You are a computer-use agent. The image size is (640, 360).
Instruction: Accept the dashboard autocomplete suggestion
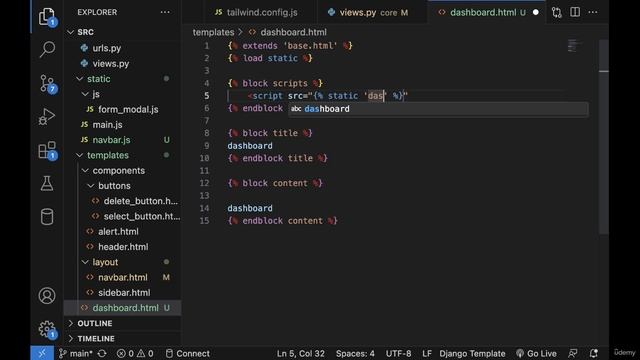438,109
